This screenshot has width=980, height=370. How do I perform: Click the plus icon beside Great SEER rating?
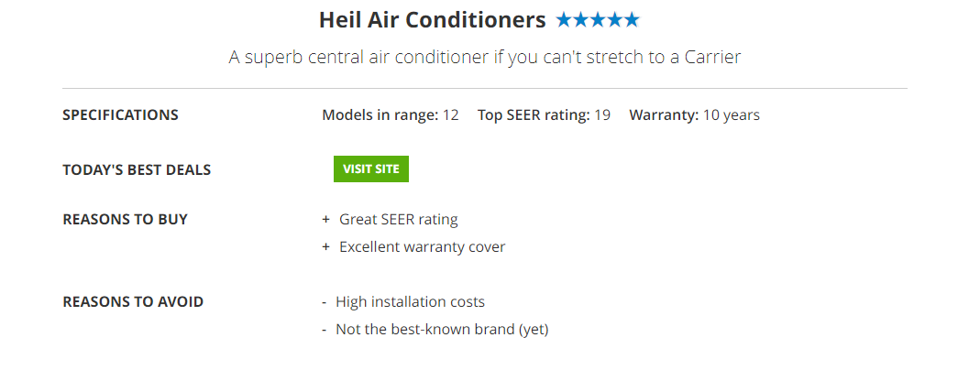pos(325,220)
